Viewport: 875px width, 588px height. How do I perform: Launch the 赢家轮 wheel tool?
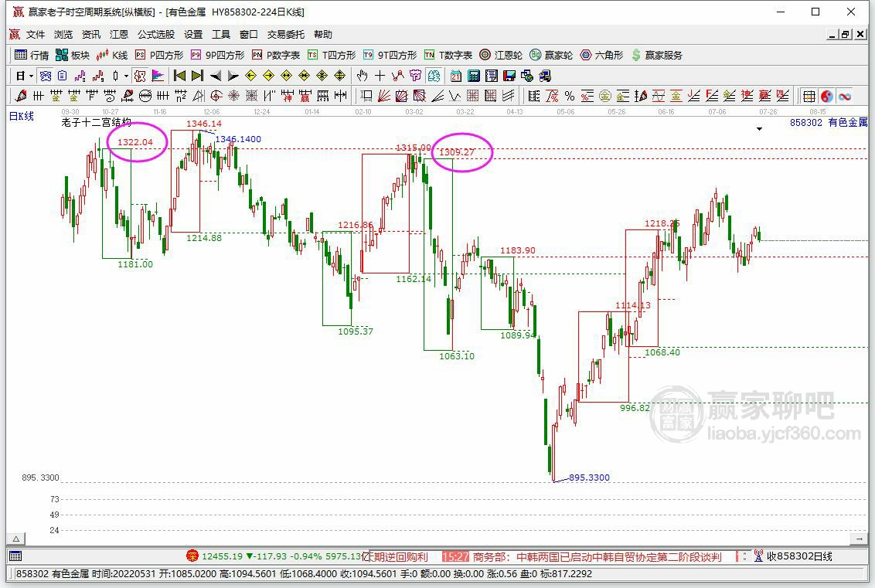point(551,55)
